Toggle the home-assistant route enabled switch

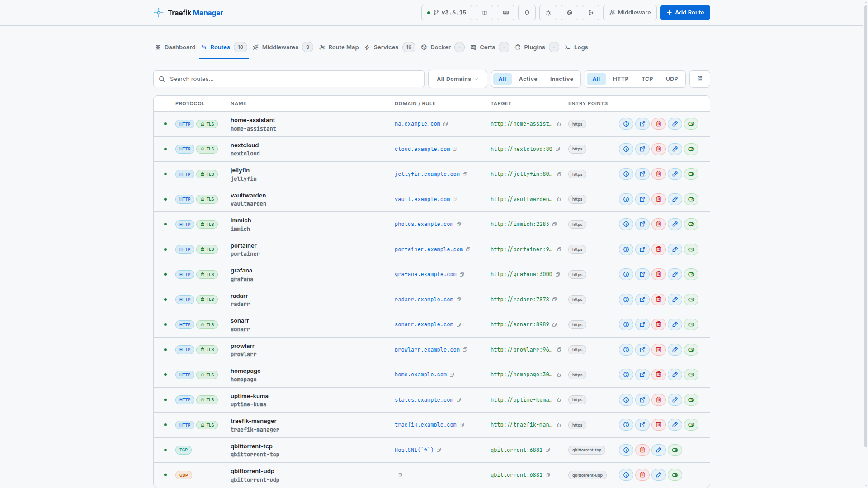pos(691,124)
